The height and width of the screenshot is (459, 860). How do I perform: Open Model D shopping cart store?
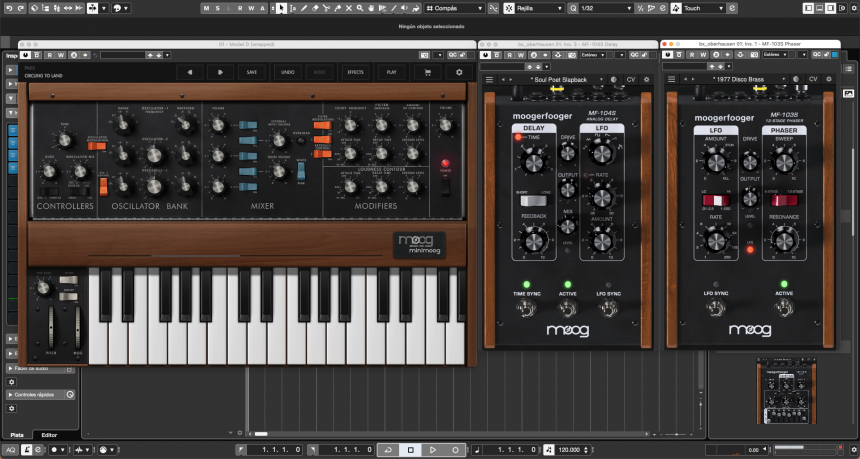point(427,72)
